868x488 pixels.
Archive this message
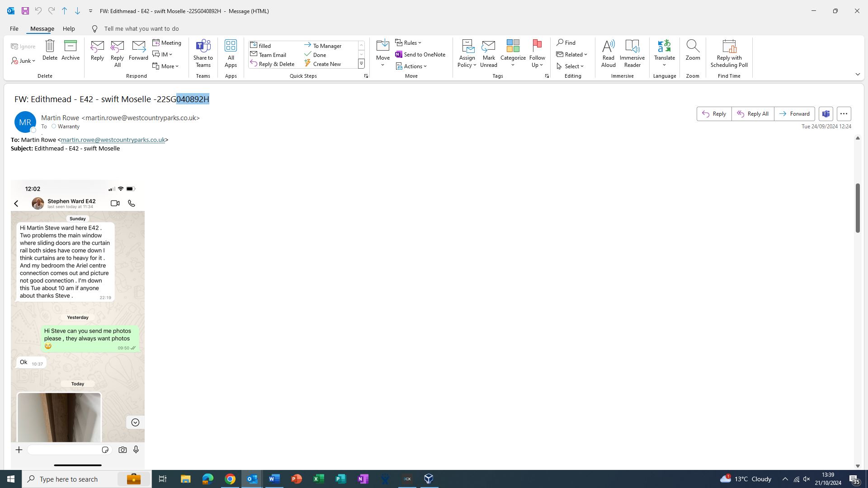[x=71, y=46]
